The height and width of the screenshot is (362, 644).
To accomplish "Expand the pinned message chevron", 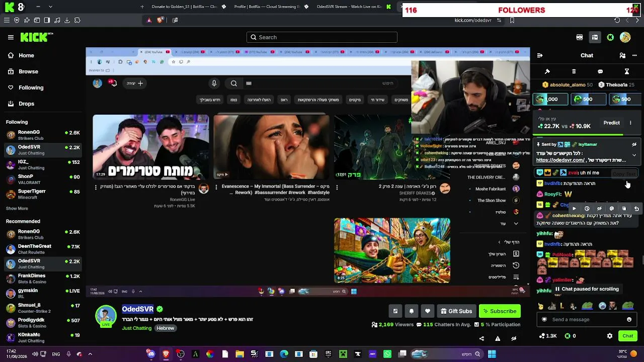I will coord(634,155).
